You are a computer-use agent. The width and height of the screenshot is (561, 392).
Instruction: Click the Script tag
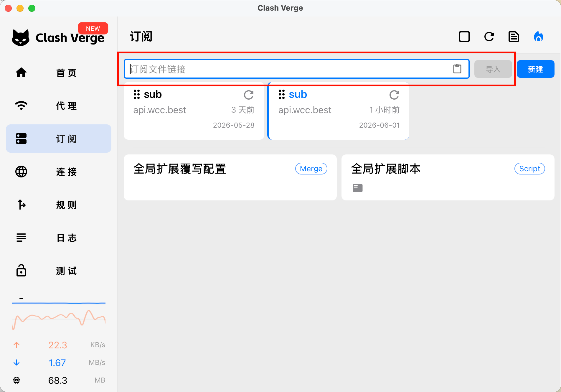pos(529,169)
